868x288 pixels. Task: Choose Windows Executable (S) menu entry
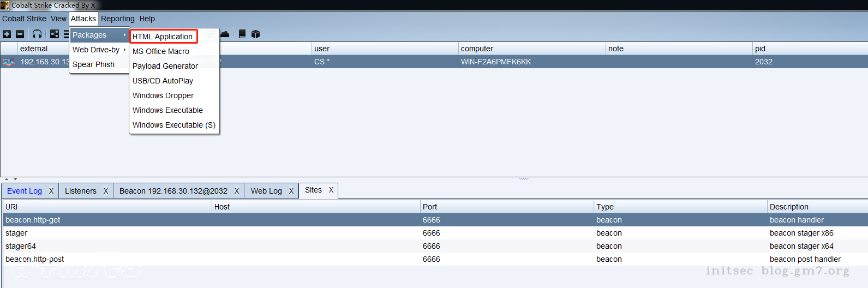(173, 125)
